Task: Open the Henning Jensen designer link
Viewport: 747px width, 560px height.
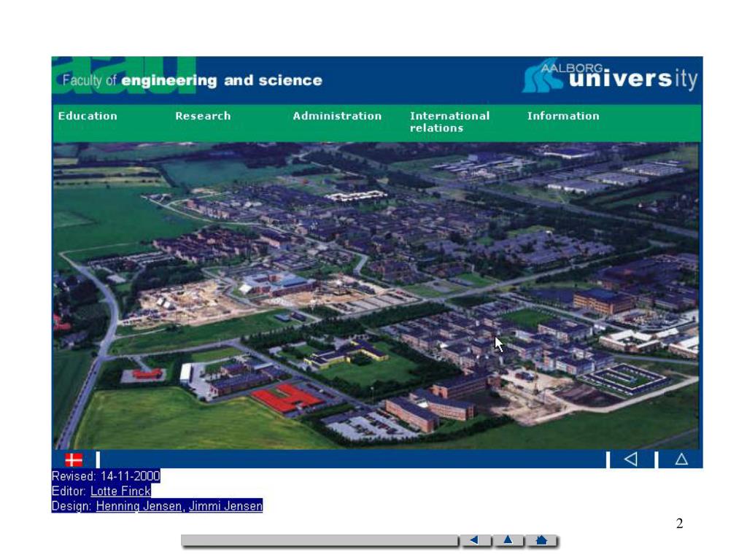Action: pyautogui.click(x=140, y=506)
